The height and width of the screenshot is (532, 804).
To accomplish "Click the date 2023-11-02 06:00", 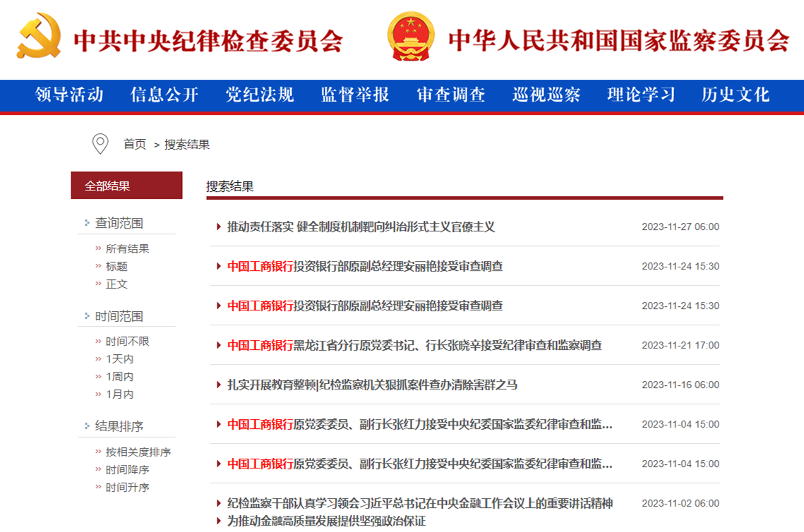I will pos(680,503).
